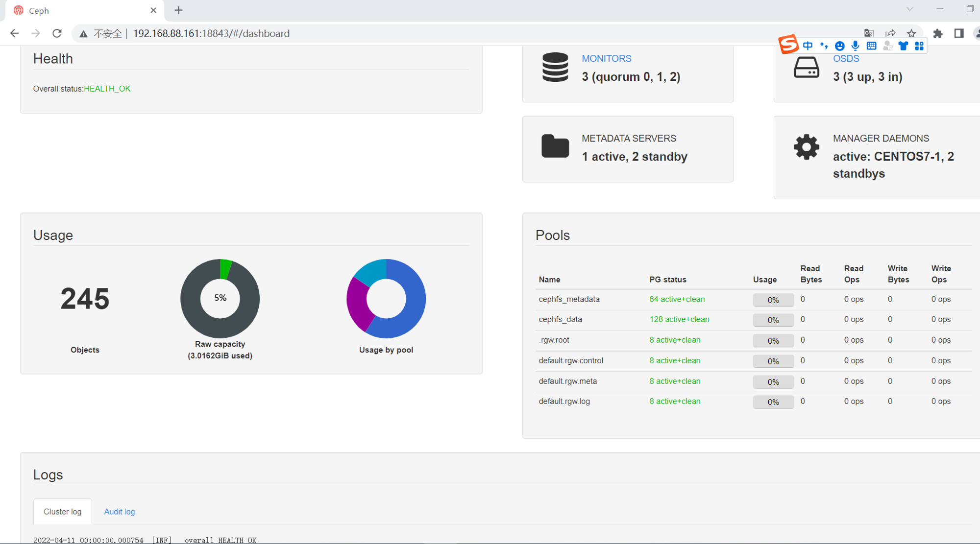The height and width of the screenshot is (544, 980).
Task: Click the OSDs hard drive icon
Action: coord(806,67)
